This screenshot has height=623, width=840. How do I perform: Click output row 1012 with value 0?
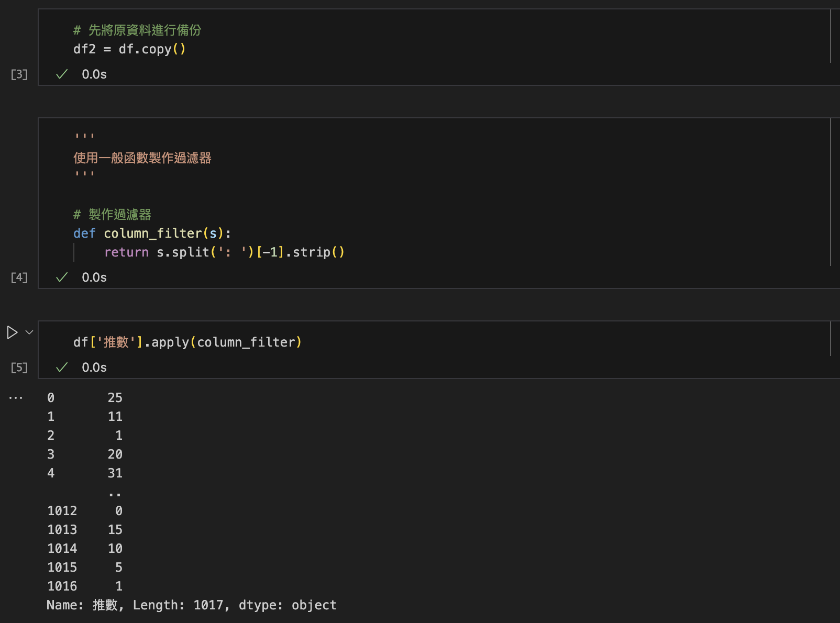pos(85,511)
